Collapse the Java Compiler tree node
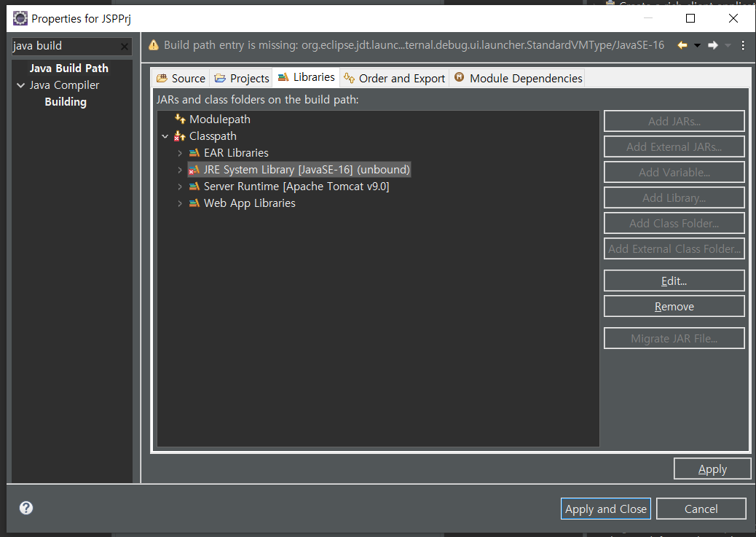 20,85
